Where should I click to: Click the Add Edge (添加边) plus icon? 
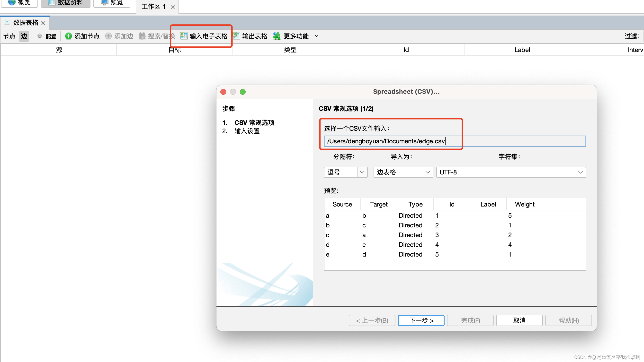point(108,36)
